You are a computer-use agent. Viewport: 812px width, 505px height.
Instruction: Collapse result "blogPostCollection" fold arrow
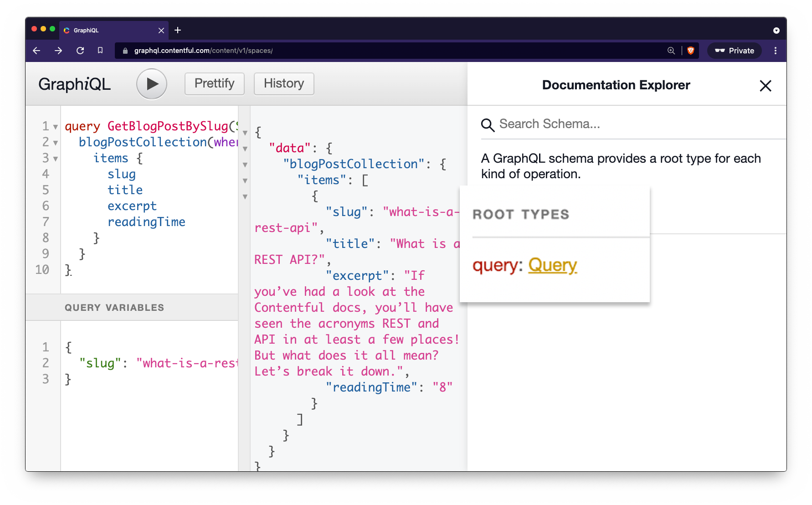click(x=245, y=165)
